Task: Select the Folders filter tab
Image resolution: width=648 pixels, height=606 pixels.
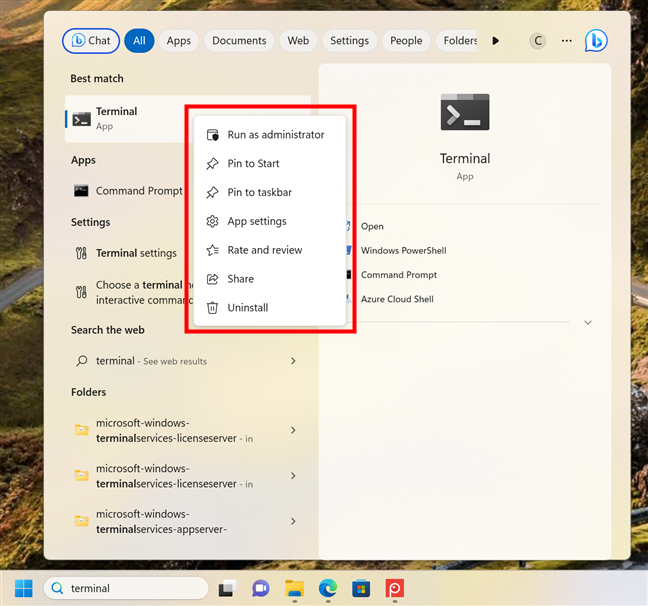Action: [x=457, y=41]
